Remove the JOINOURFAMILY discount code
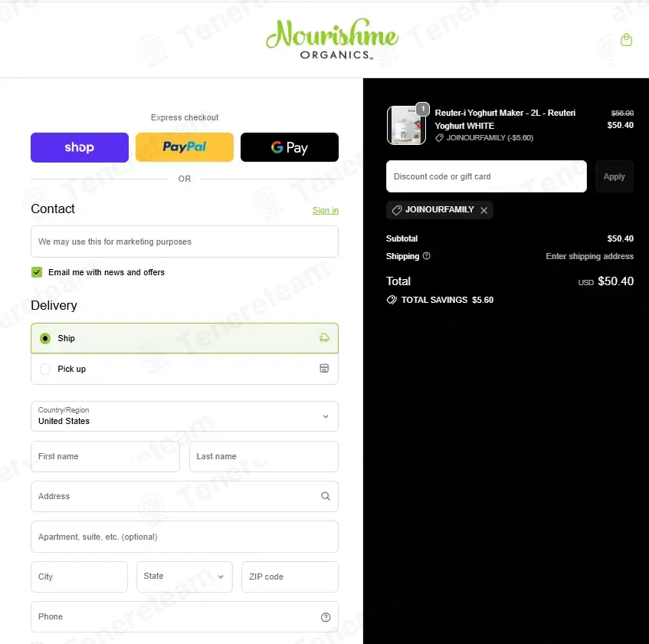This screenshot has width=649, height=644. [x=483, y=210]
